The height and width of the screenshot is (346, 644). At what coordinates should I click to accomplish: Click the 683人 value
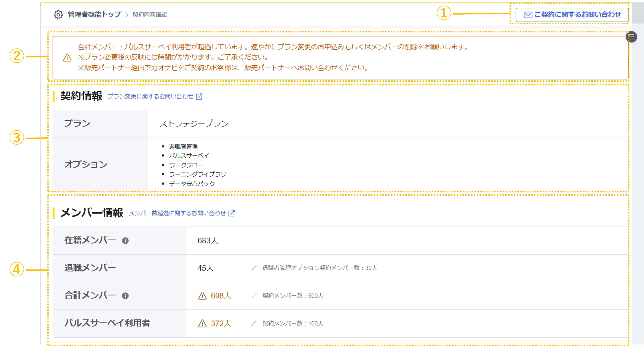coord(208,240)
